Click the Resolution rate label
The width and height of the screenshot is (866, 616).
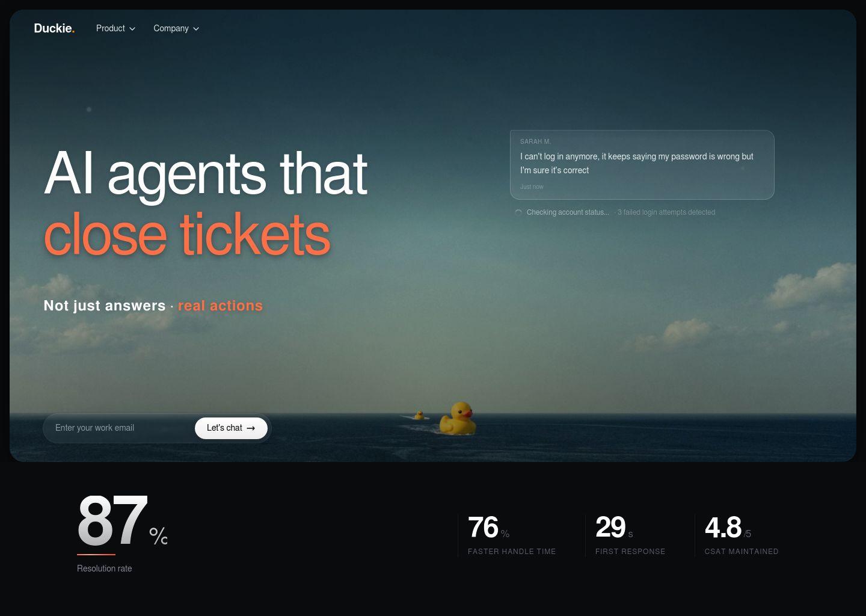click(105, 568)
